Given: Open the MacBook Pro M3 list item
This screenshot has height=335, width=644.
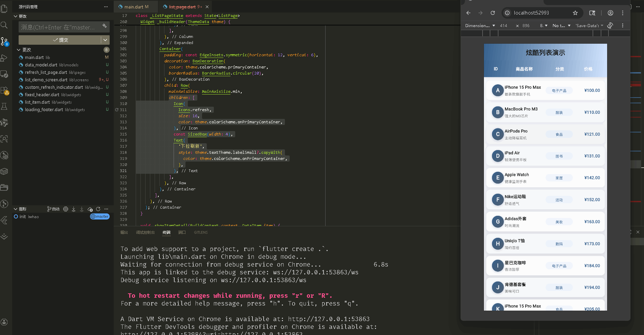Looking at the screenshot, I should [x=545, y=112].
